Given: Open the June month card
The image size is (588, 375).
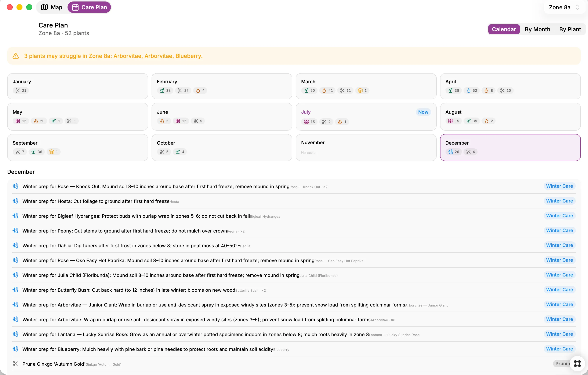Looking at the screenshot, I should tap(222, 116).
